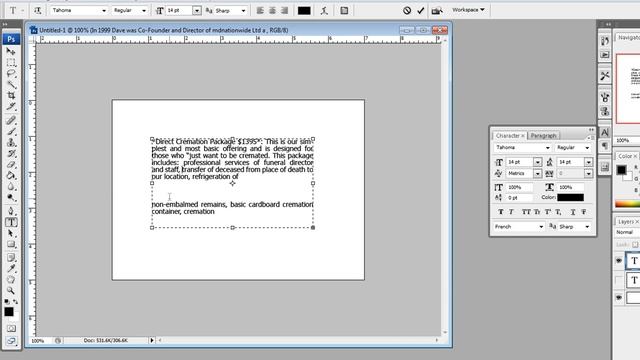The image size is (640, 360).
Task: Select the Clone Stamp tool
Action: pos(11,142)
